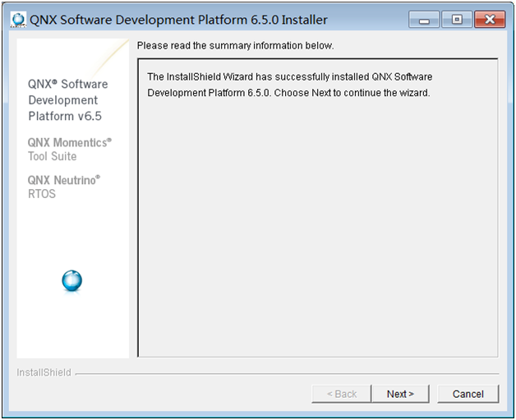Viewport: 516px width, 420px height.
Task: Click the blue QNX sphere logo
Action: [72, 281]
